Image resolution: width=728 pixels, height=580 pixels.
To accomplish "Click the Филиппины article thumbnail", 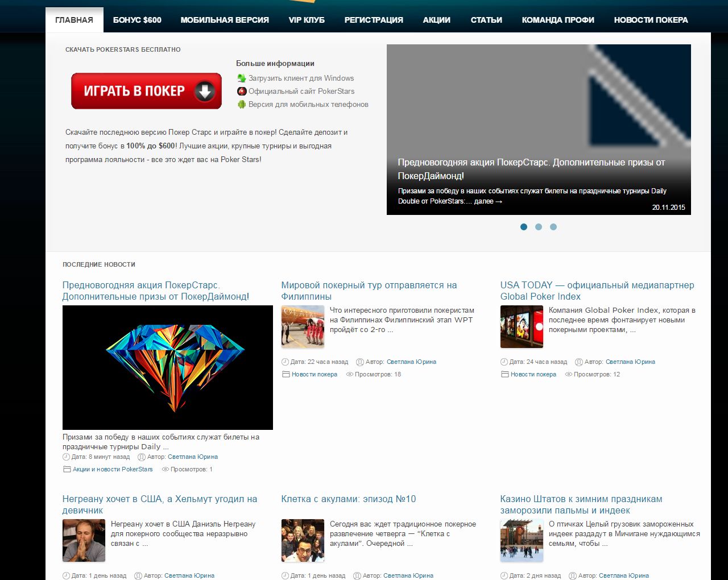I will (303, 327).
